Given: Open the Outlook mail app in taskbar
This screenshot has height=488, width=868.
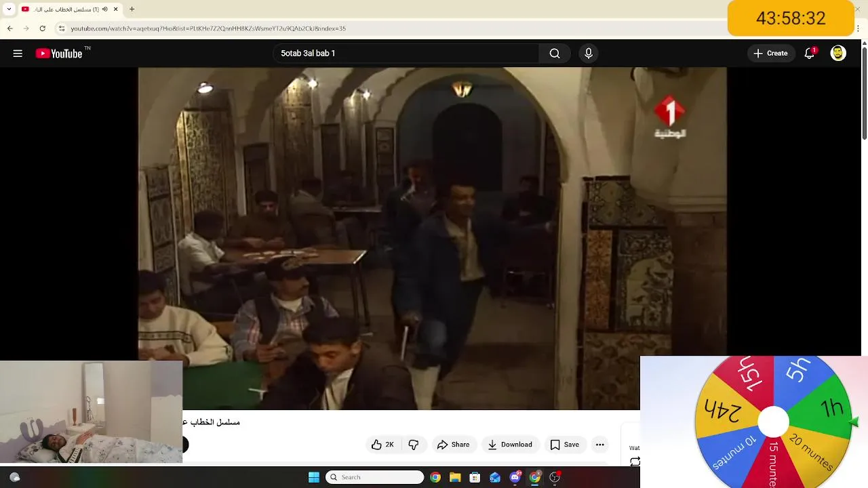Looking at the screenshot, I should tap(495, 477).
